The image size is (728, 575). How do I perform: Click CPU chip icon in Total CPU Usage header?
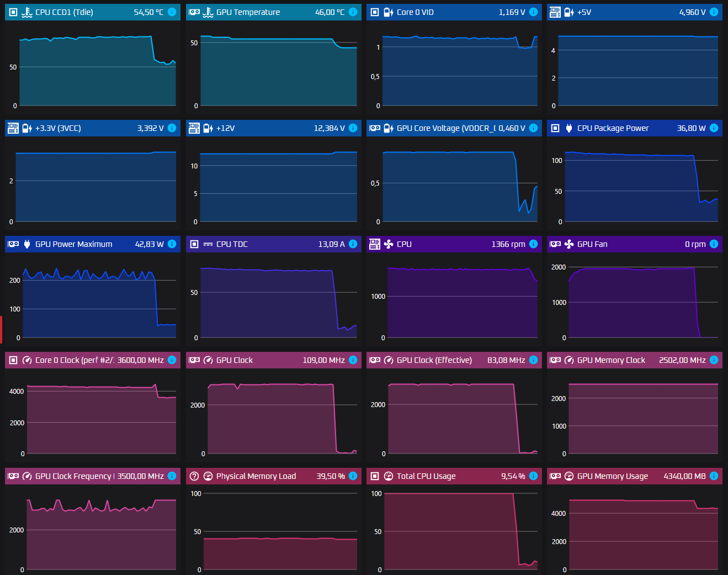[375, 476]
